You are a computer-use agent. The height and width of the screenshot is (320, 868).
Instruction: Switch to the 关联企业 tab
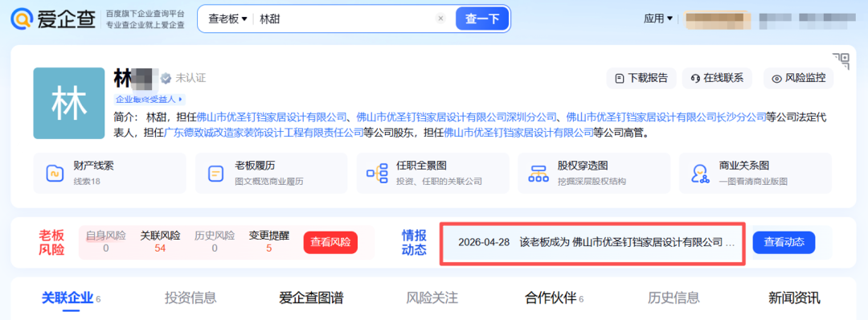tap(71, 298)
